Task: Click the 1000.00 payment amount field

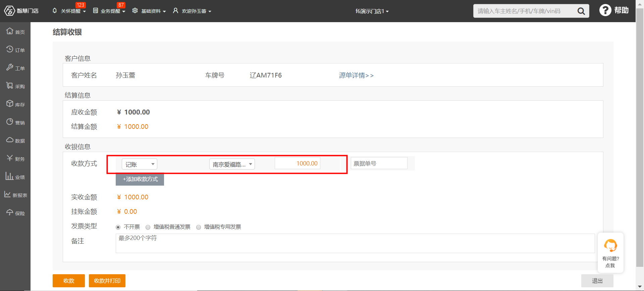Action: 298,163
